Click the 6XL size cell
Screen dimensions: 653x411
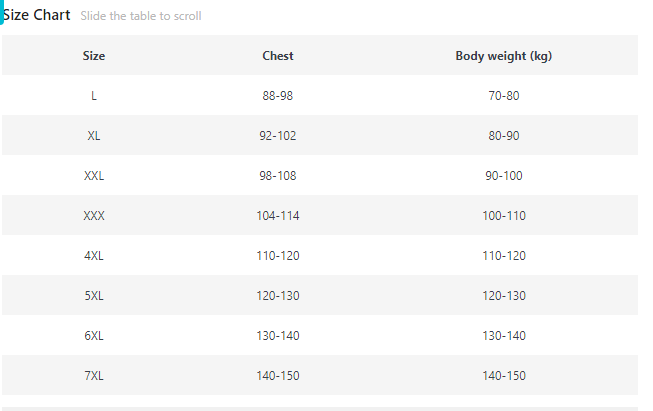click(94, 336)
